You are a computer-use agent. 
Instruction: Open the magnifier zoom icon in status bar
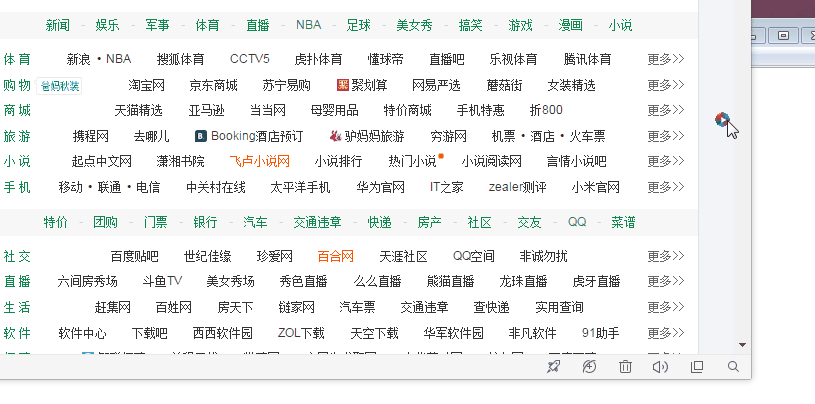[x=733, y=367]
